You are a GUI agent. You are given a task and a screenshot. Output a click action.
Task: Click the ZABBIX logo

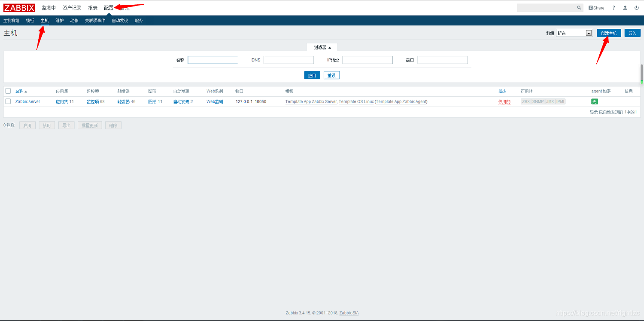pos(19,8)
